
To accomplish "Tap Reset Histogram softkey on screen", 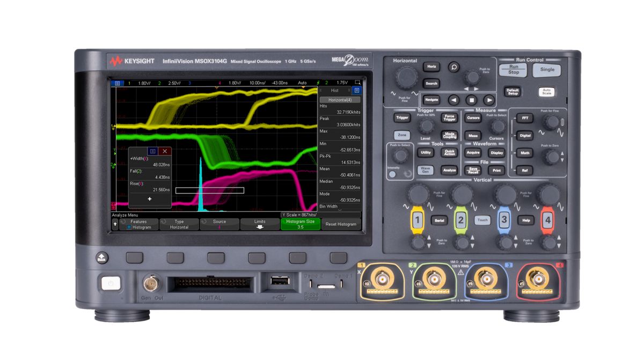I will [x=341, y=224].
